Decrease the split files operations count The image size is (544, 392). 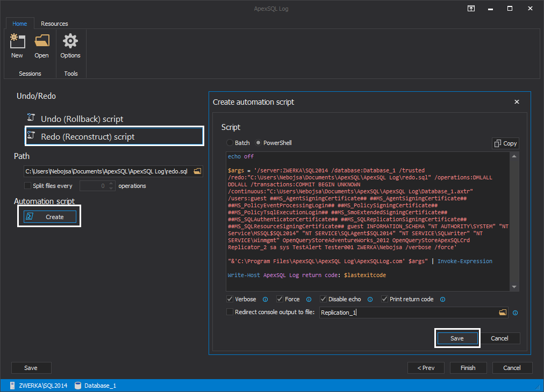tap(111, 188)
